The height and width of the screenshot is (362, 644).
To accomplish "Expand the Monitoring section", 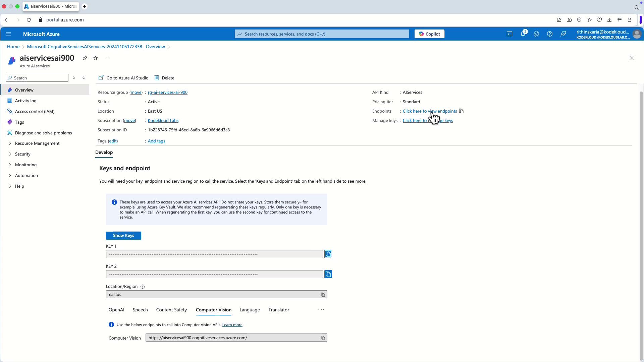I will pos(25,165).
